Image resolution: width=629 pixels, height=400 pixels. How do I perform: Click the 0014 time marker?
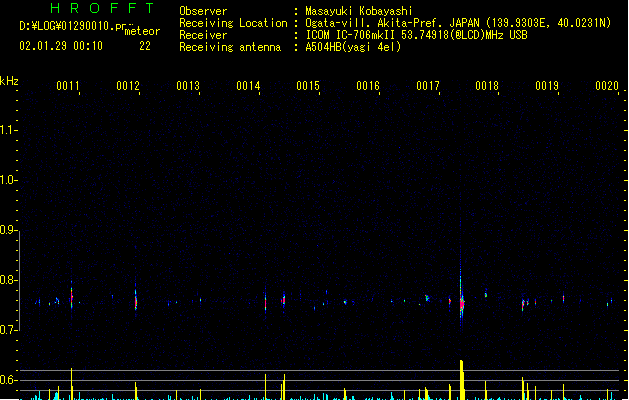[248, 85]
